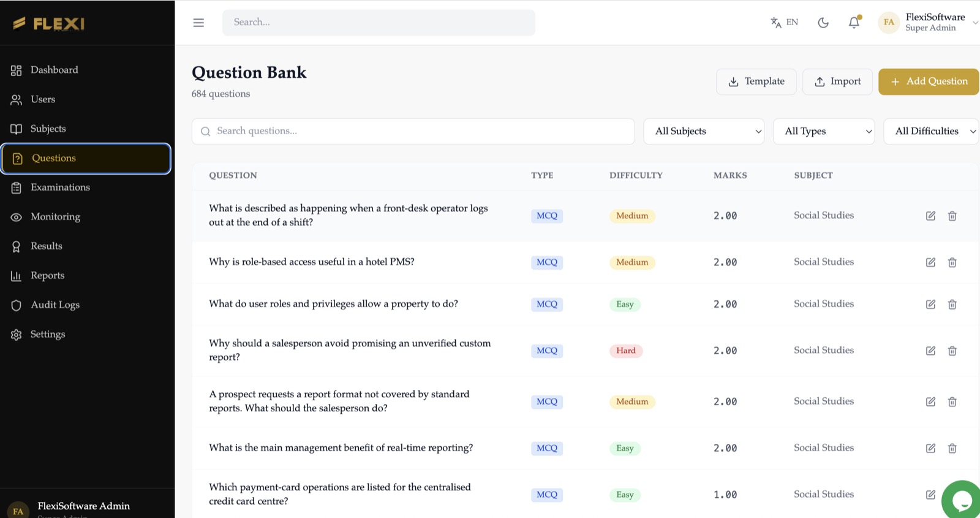Open Audit Logs in sidebar
The height and width of the screenshot is (518, 980).
click(x=86, y=305)
